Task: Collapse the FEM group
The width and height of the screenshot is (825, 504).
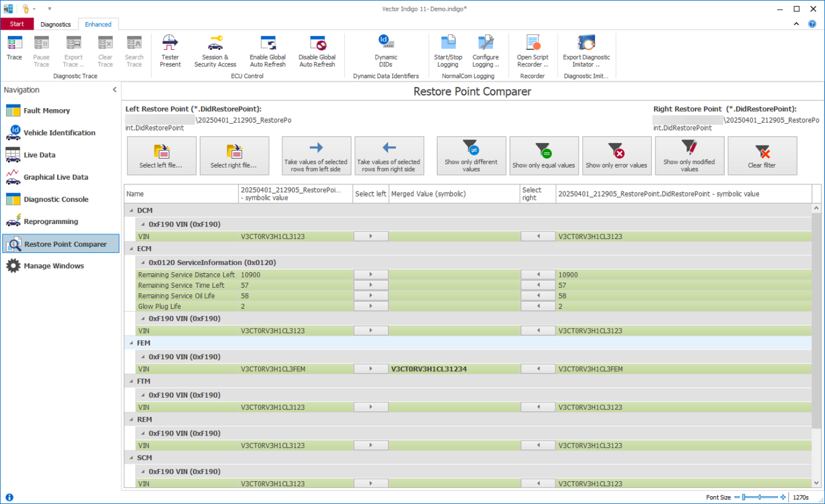Action: pyautogui.click(x=131, y=343)
